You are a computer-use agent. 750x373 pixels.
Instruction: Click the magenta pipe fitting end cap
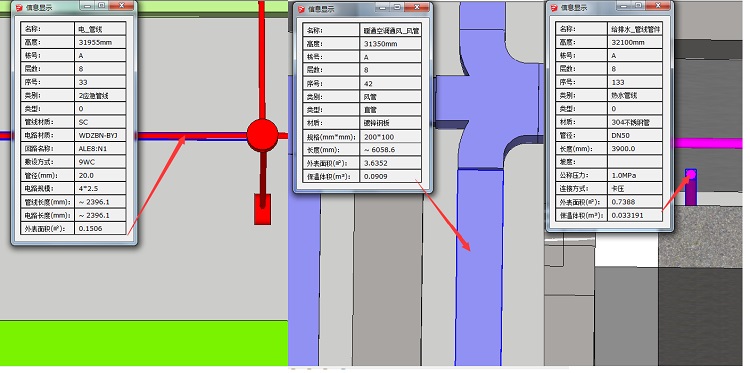point(691,175)
